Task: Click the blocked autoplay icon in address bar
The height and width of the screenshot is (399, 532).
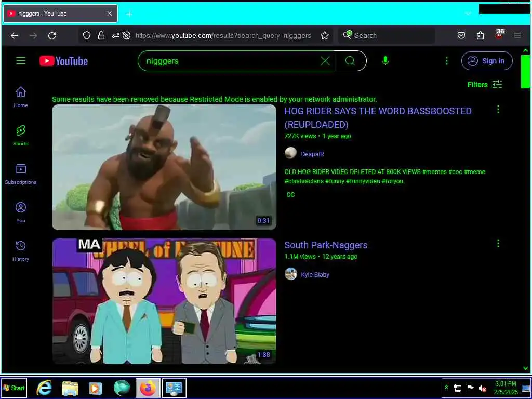Action: [x=127, y=35]
